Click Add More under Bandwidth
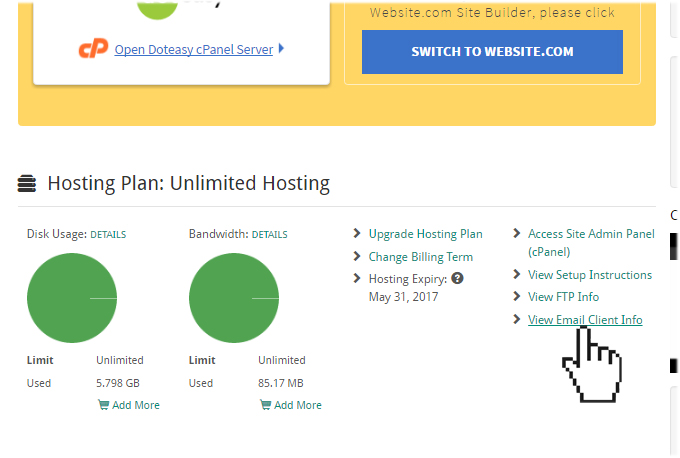This screenshot has height=458, width=680. [x=298, y=405]
